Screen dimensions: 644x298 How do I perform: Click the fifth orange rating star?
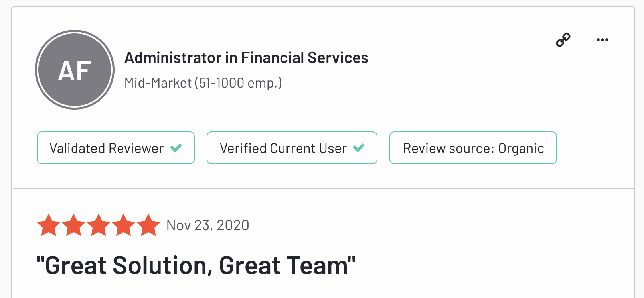[x=148, y=225]
